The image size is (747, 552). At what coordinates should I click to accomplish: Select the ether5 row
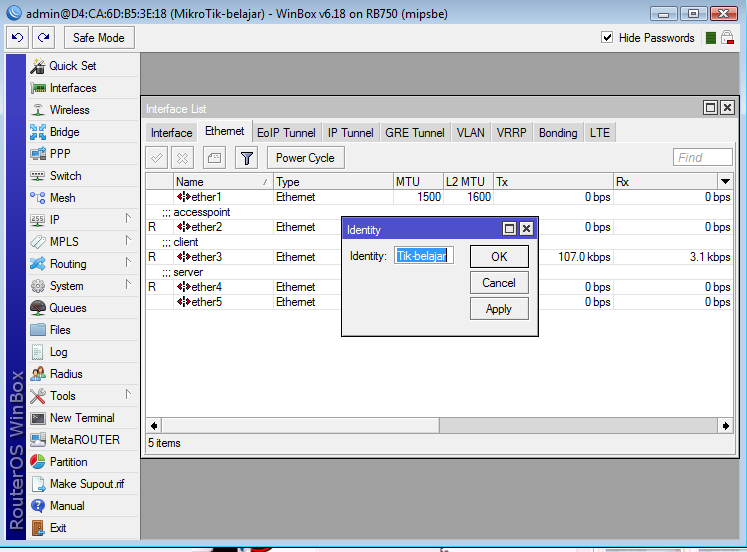pos(439,302)
